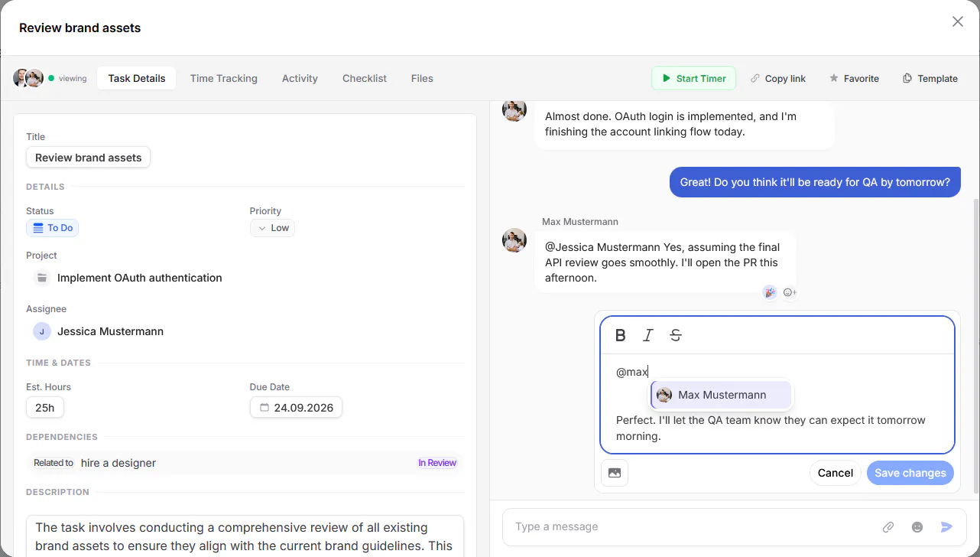980x557 pixels.
Task: Click the Template button
Action: [x=930, y=78]
